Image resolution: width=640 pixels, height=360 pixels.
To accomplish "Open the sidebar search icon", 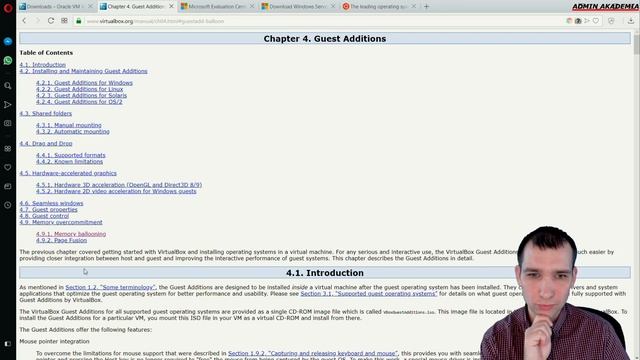I will point(8,86).
